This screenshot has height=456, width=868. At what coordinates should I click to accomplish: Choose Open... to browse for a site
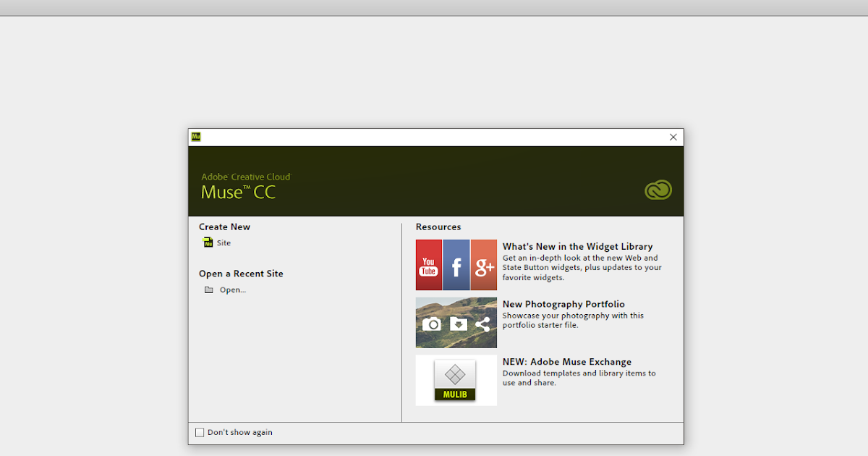(x=233, y=290)
